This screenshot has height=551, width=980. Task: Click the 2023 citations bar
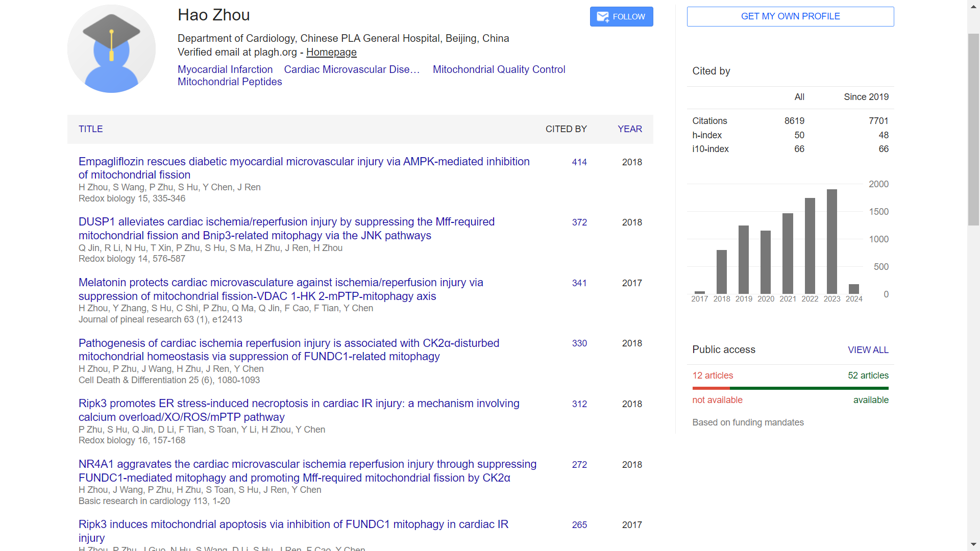(831, 241)
